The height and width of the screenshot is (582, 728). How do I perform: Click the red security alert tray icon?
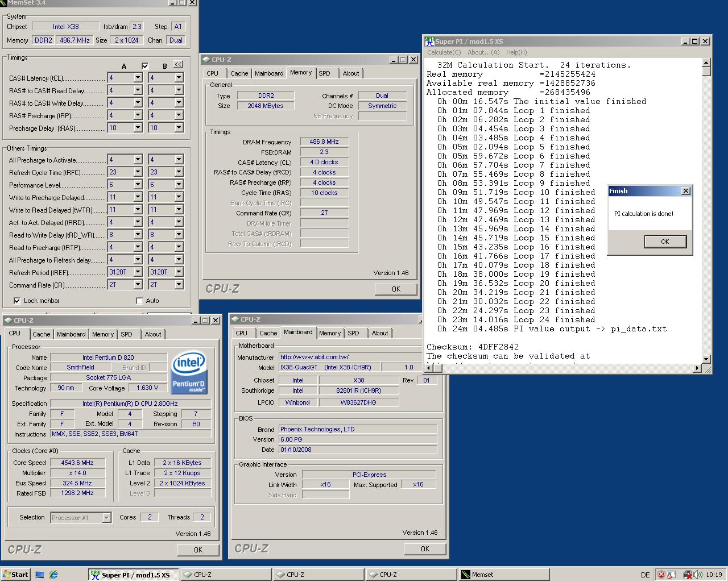[661, 575]
